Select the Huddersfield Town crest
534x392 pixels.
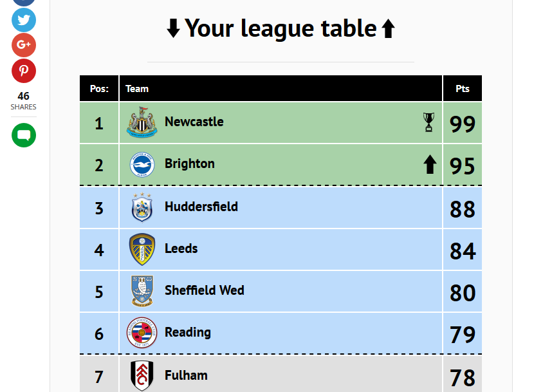[142, 207]
